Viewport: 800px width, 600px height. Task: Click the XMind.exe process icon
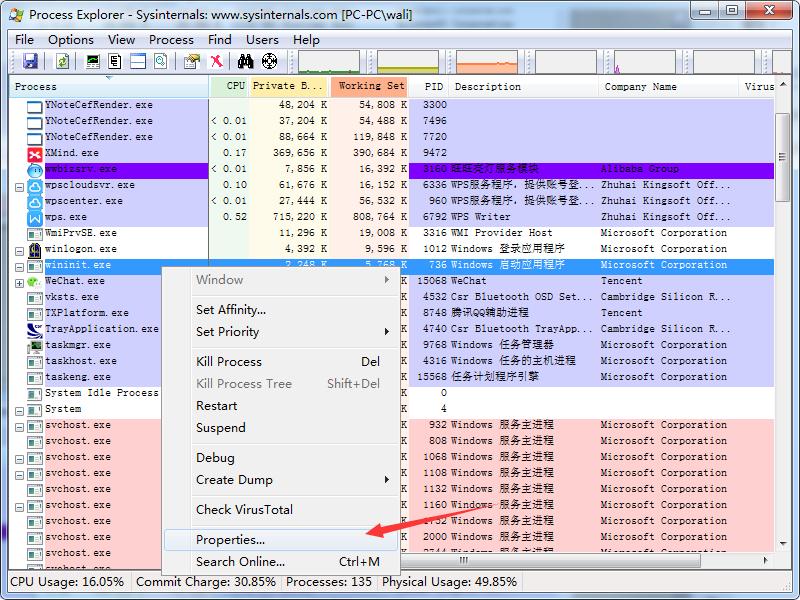pyautogui.click(x=35, y=153)
